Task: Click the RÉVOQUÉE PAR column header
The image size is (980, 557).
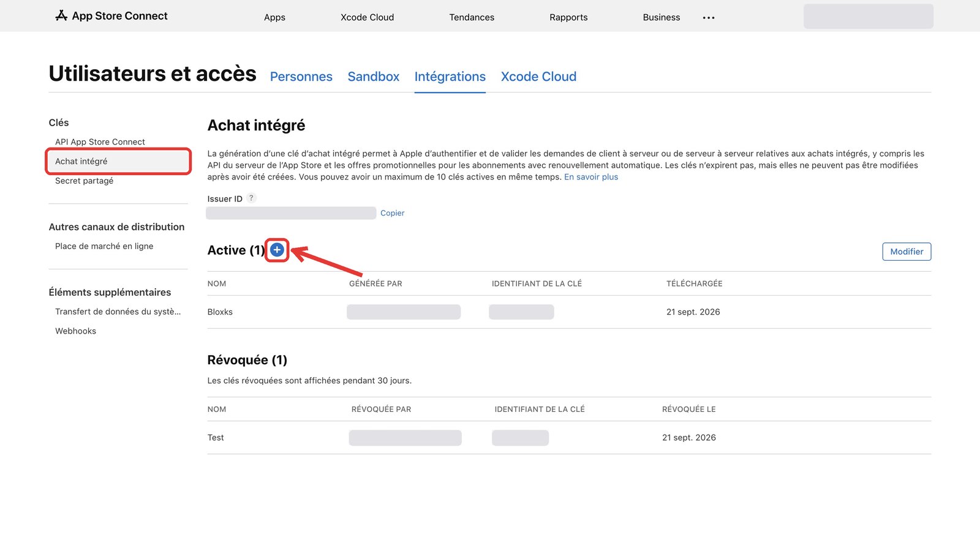Action: [381, 409]
